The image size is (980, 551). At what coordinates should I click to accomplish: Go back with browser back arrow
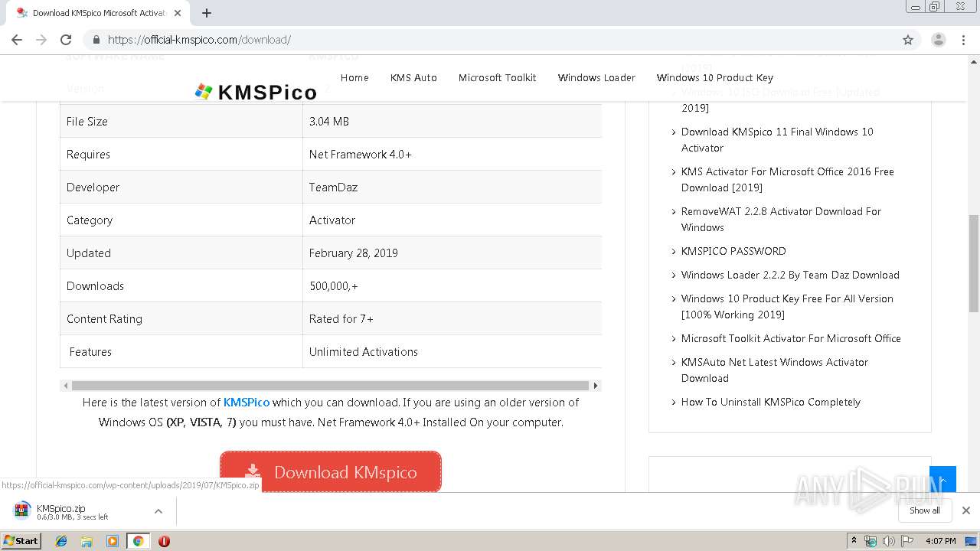pyautogui.click(x=17, y=40)
